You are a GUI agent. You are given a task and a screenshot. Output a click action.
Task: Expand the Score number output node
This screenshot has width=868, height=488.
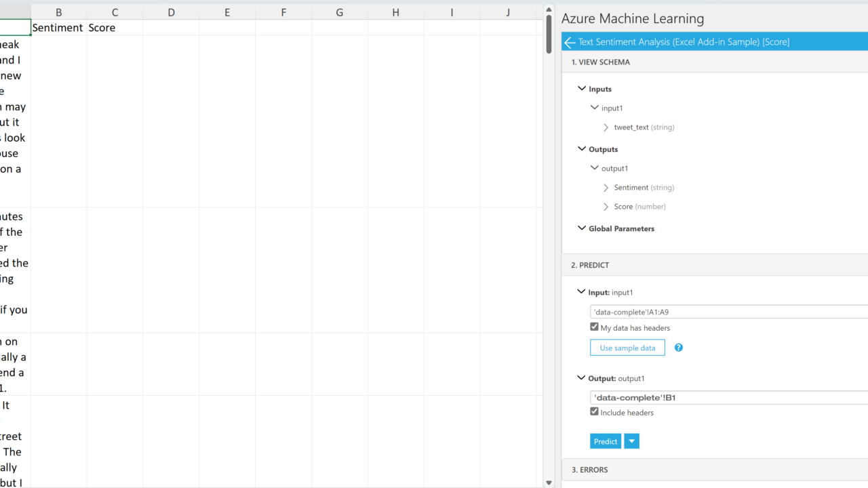pos(606,207)
